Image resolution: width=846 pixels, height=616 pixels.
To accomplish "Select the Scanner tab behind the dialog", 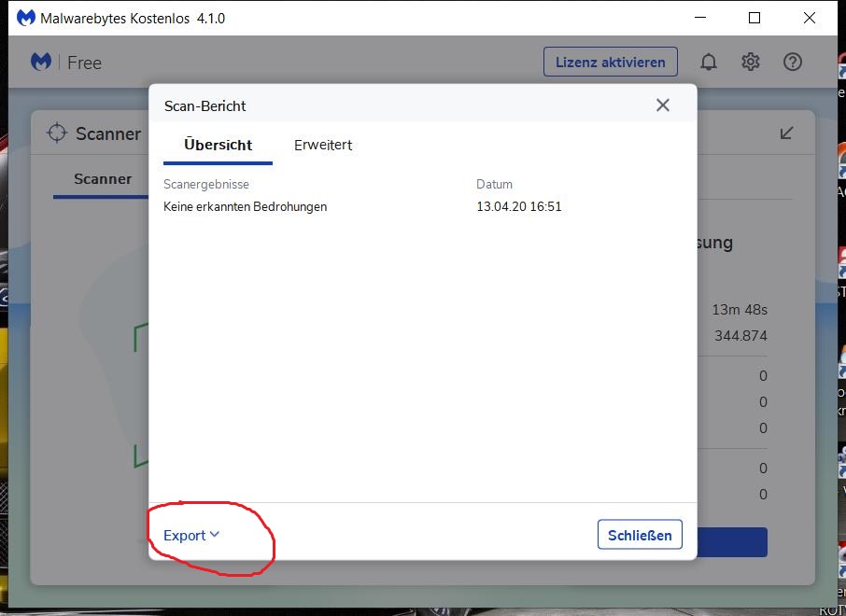I will pos(103,178).
